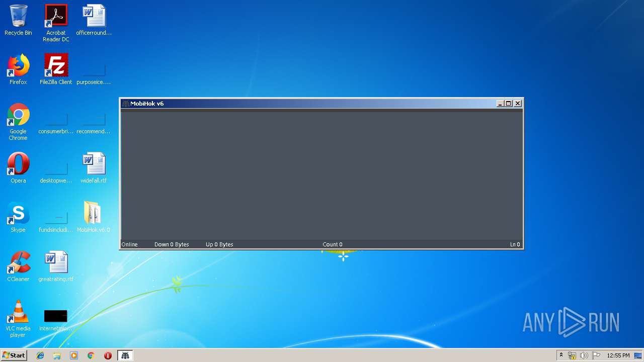
Task: Click the Ln 0 status entry
Action: point(515,244)
